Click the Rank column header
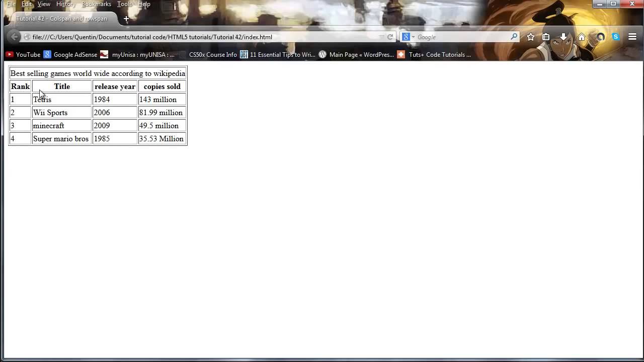Viewport: 644px width, 362px height. point(21,86)
